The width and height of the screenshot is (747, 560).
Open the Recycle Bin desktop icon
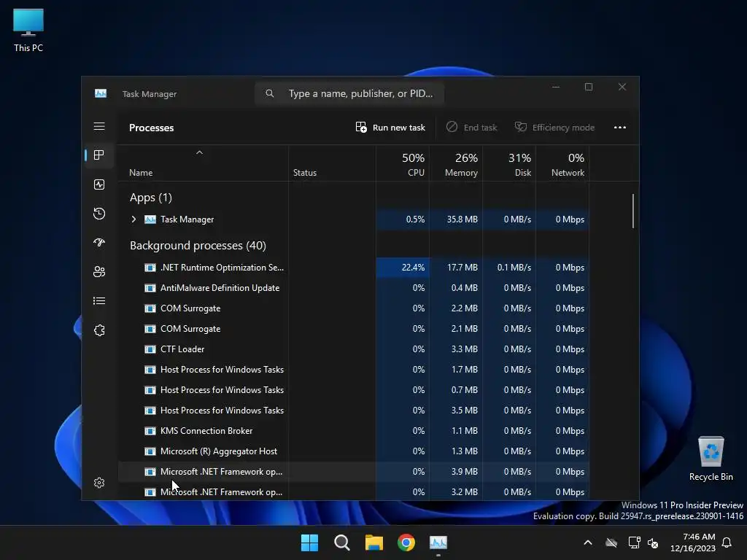(711, 459)
